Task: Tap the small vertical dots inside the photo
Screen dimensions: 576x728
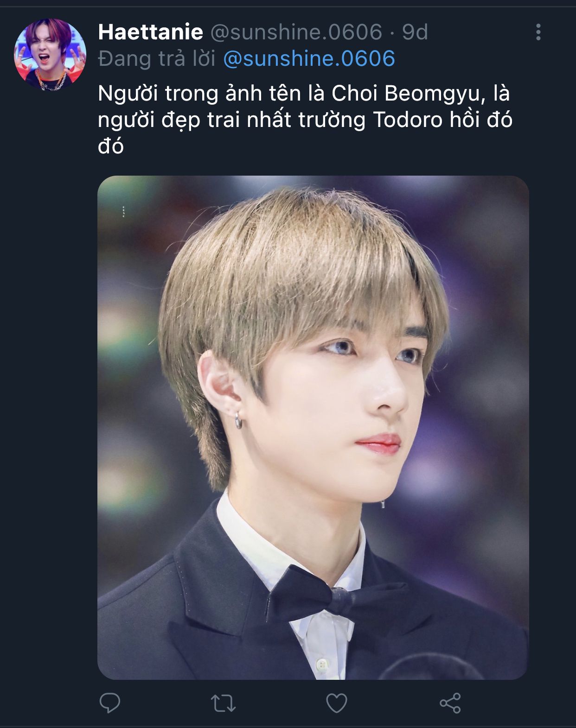Action: pos(123,212)
